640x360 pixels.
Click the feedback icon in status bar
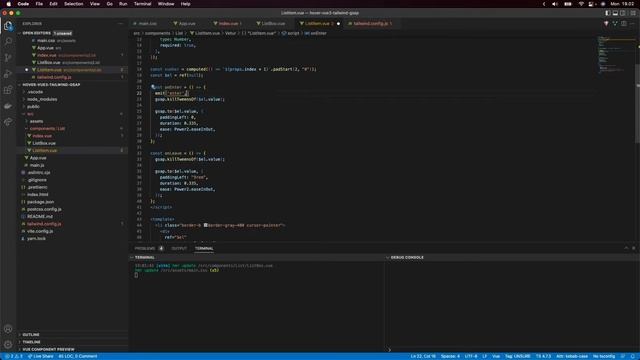(x=622, y=356)
